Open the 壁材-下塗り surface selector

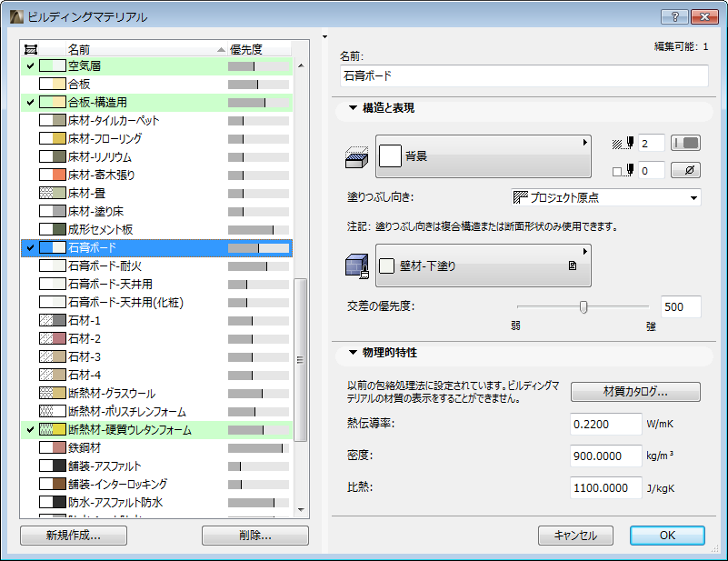click(483, 265)
